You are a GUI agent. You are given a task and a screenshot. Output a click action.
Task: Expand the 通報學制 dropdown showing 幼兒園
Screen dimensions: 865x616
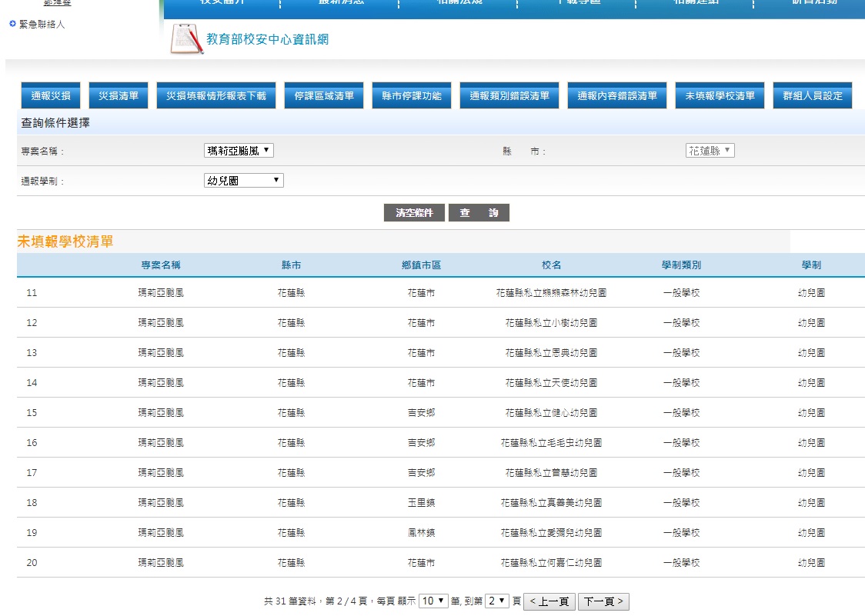tap(244, 181)
